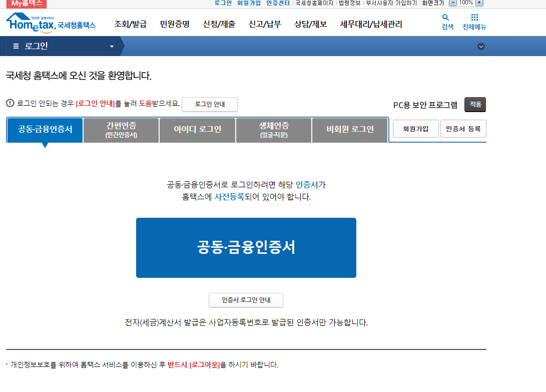Click the red 반드시 [로그아웃] text
Image resolution: width=546 pixels, height=392 pixels.
point(194,365)
